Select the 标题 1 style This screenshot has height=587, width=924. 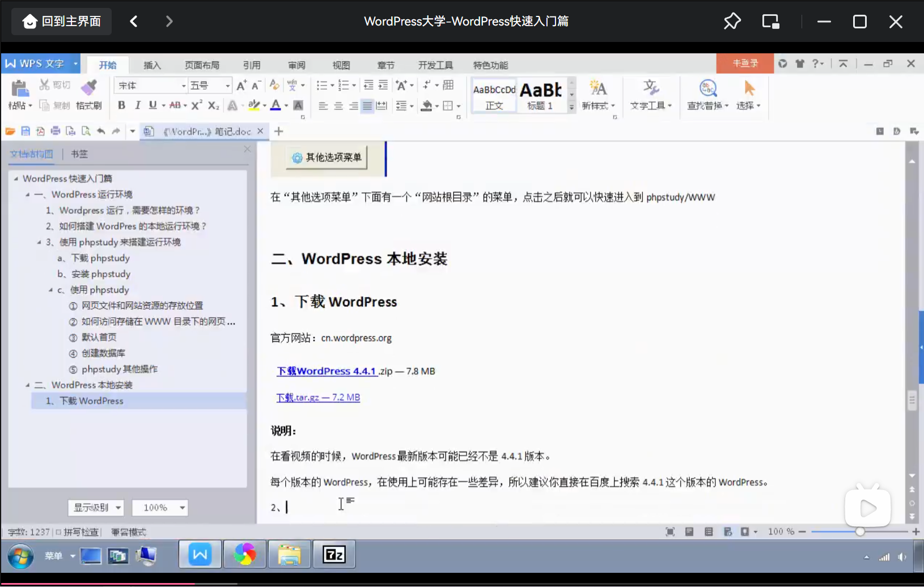(x=540, y=96)
